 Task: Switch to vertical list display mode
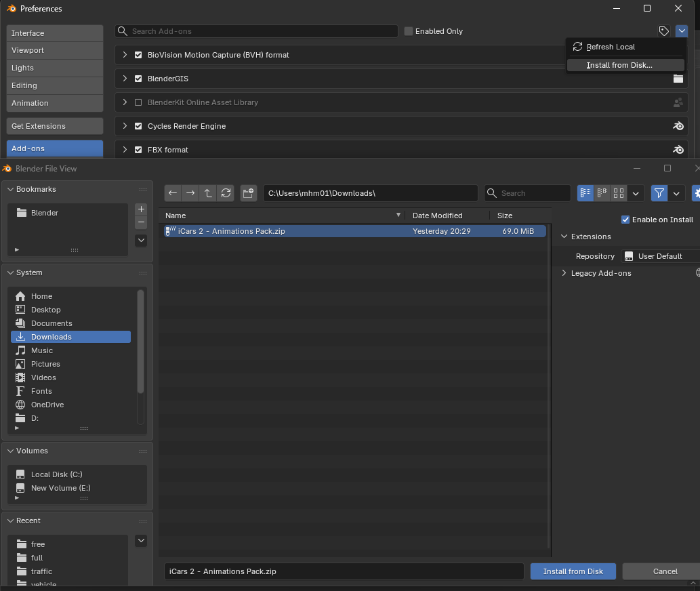coord(585,193)
